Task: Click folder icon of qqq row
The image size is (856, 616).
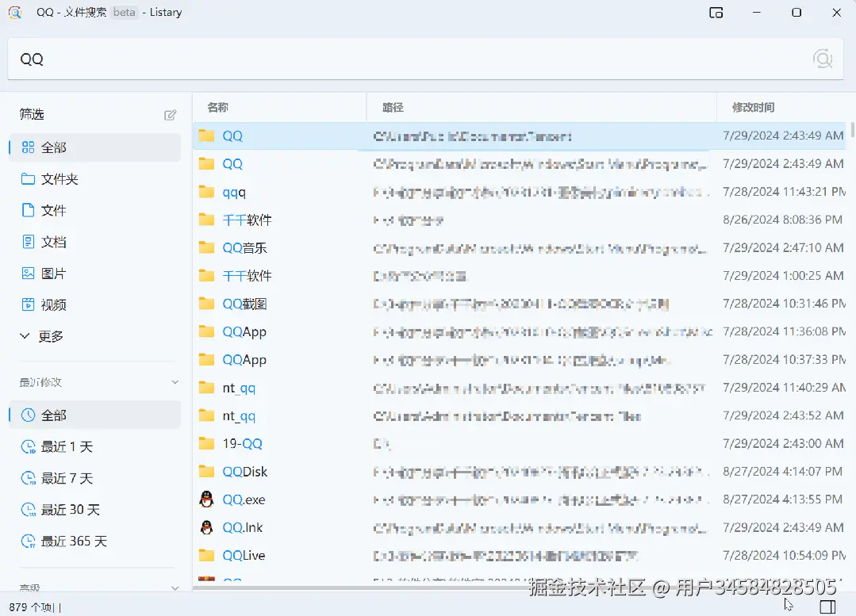Action: coord(206,192)
